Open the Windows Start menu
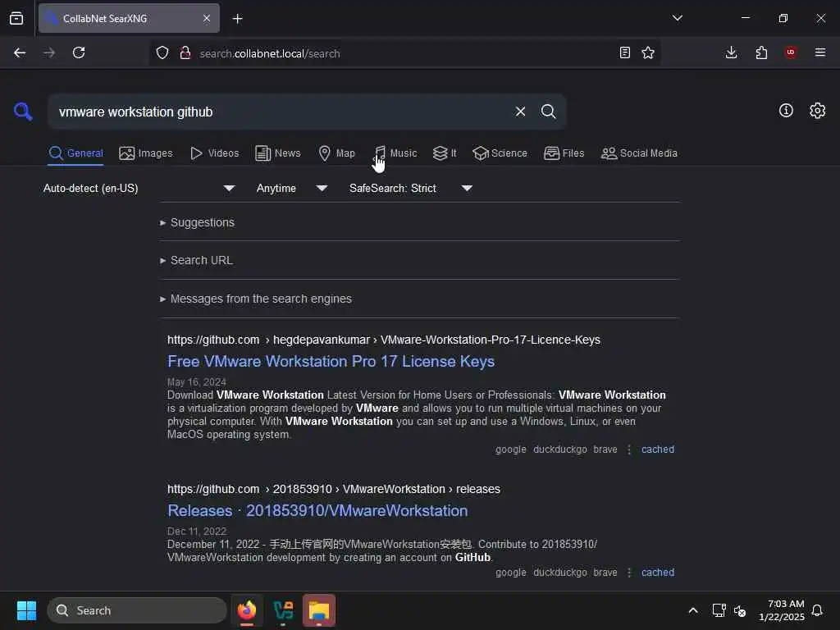 pos(26,610)
